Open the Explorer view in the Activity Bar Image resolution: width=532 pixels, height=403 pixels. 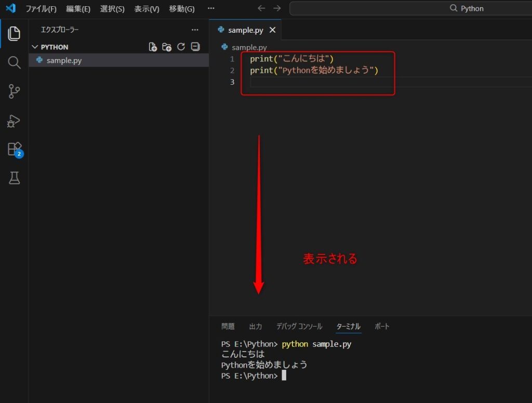click(14, 33)
